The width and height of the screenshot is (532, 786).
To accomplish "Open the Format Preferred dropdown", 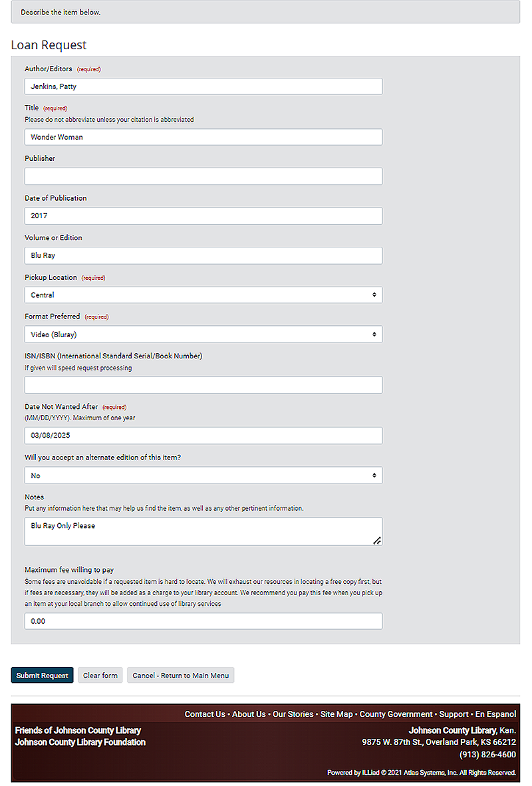I will click(x=203, y=334).
